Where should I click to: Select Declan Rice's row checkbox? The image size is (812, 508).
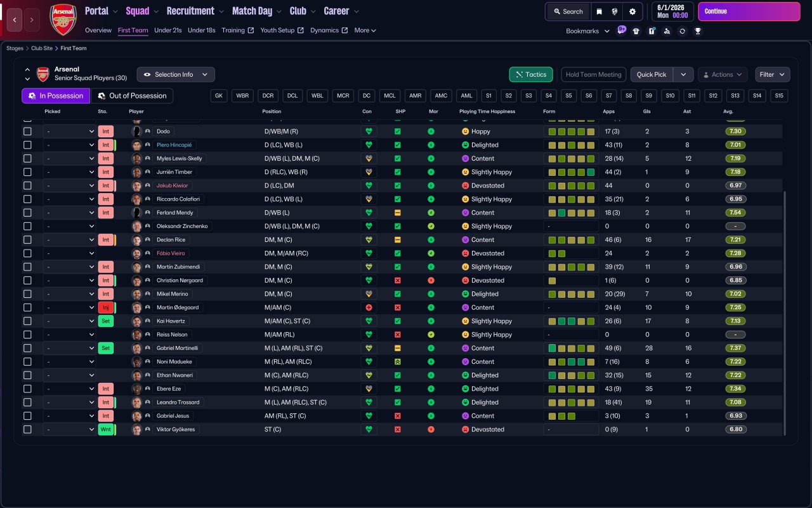[27, 240]
